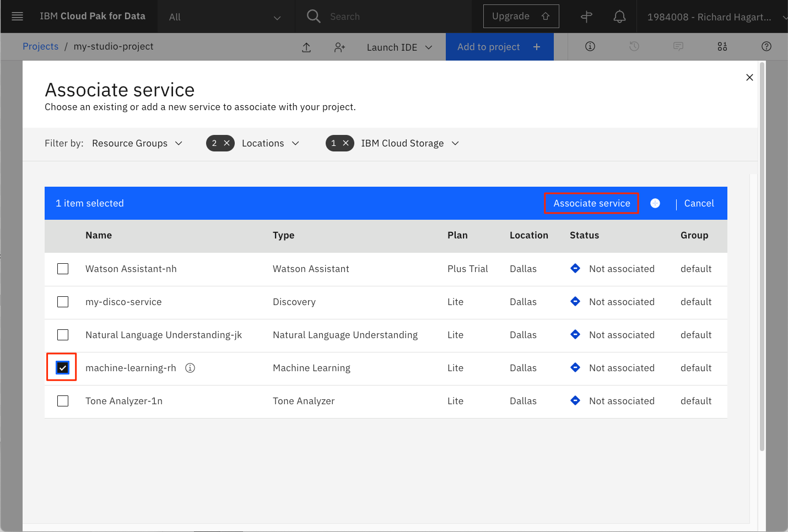Uncheck the machine-learning-rh checkbox
The image size is (788, 532).
[63, 368]
